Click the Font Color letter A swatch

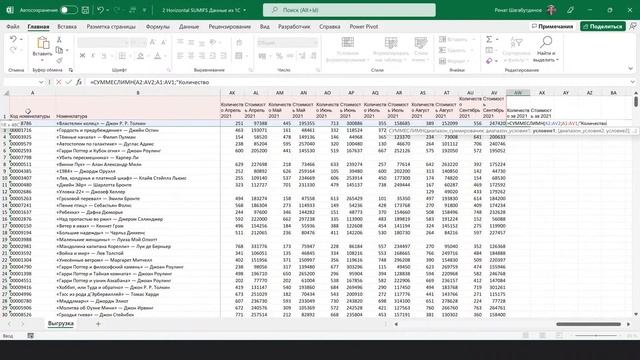tap(157, 56)
